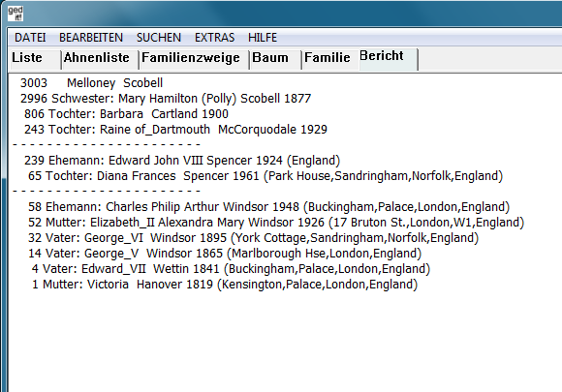Open the EXTRAS menu
Image resolution: width=562 pixels, height=392 pixels.
214,38
